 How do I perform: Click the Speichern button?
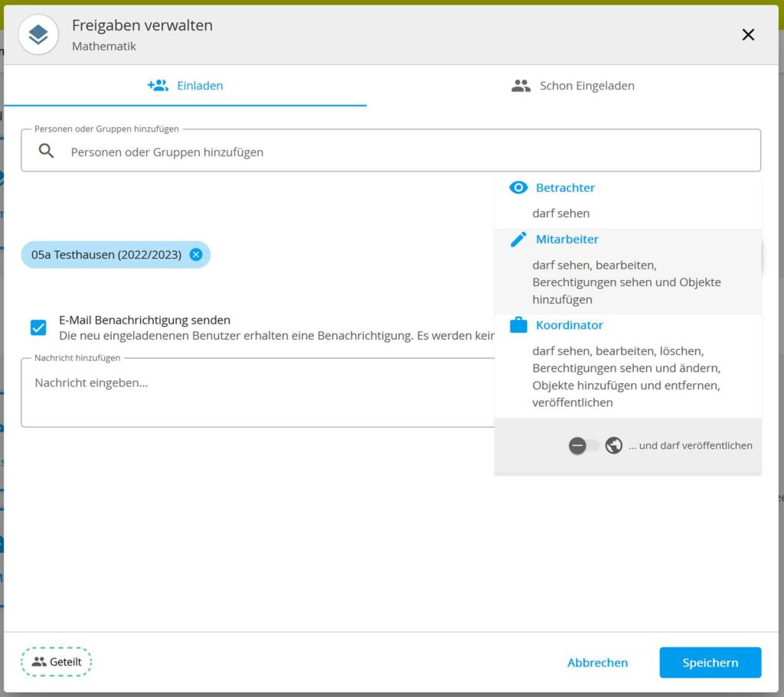(x=710, y=663)
